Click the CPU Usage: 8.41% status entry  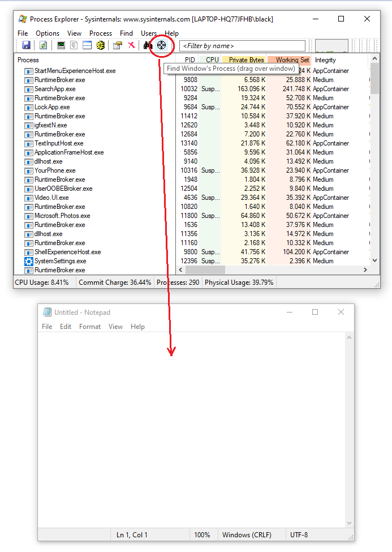tap(41, 283)
